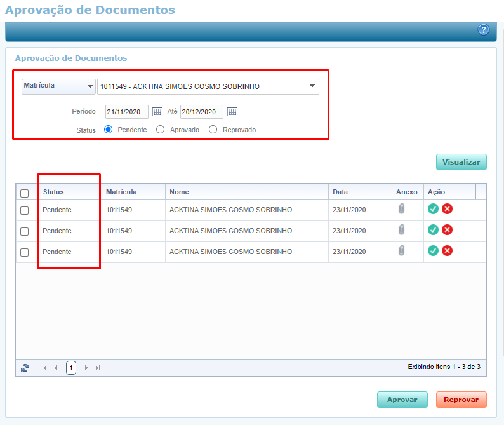Sort table by the Nome column header
This screenshot has width=504, height=425.
coord(179,192)
